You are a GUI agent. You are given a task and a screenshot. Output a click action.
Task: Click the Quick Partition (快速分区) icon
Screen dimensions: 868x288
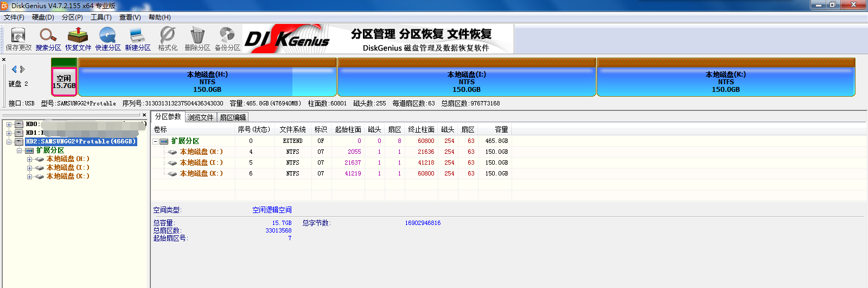click(x=108, y=39)
